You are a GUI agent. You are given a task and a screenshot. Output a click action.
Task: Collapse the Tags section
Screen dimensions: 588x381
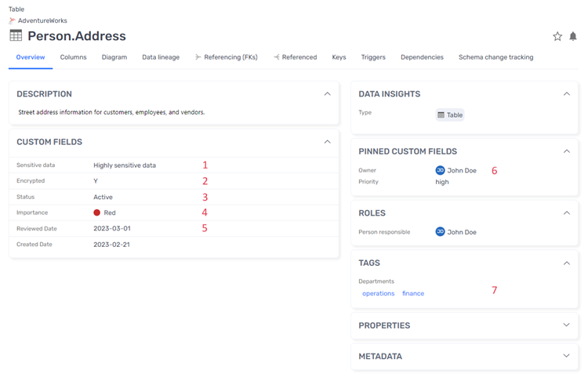click(566, 263)
